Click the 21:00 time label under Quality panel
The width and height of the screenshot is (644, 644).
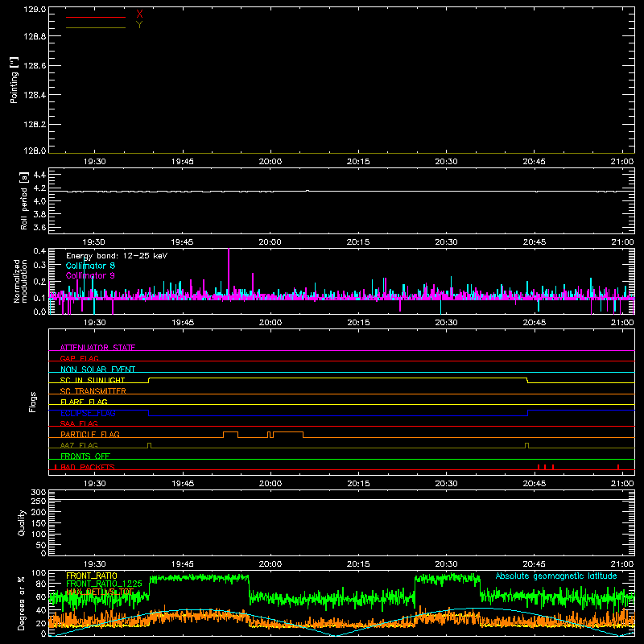[x=622, y=564]
